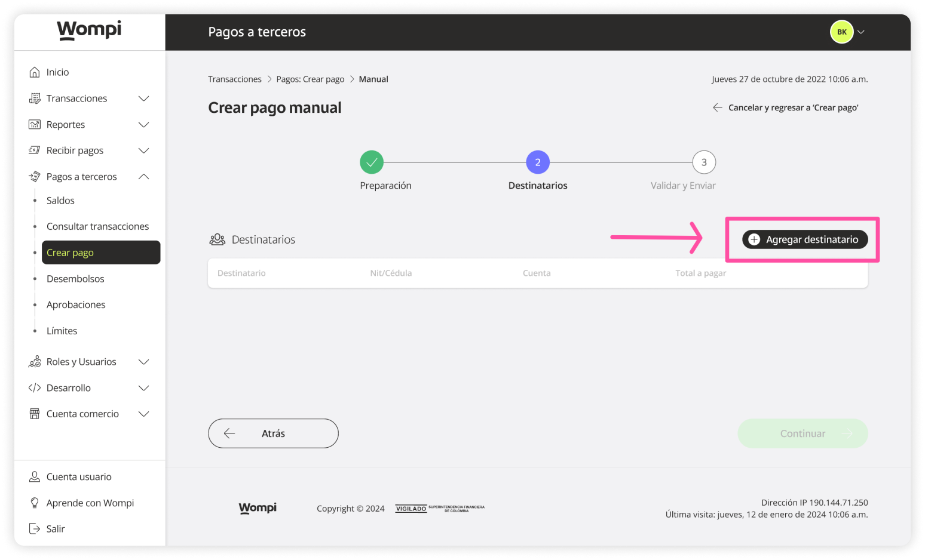Open the profile dropdown arrow next to avatar
This screenshot has width=925, height=560.
click(861, 32)
